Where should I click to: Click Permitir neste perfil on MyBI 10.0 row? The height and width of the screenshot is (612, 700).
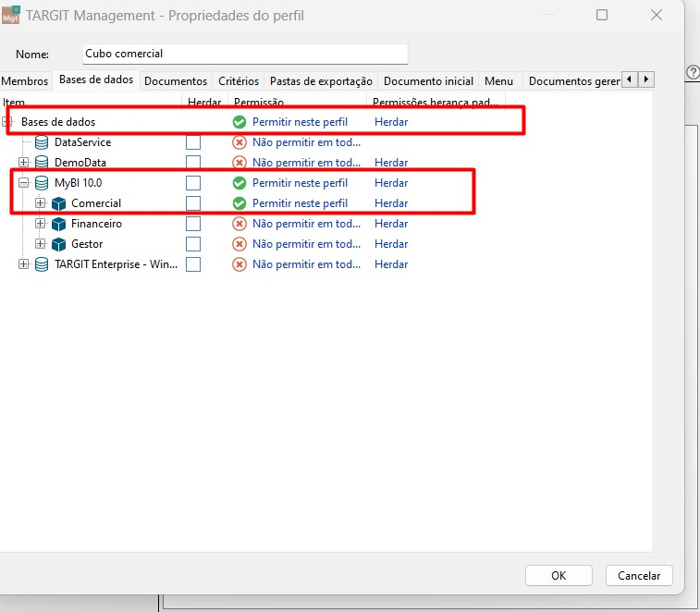[x=300, y=182]
